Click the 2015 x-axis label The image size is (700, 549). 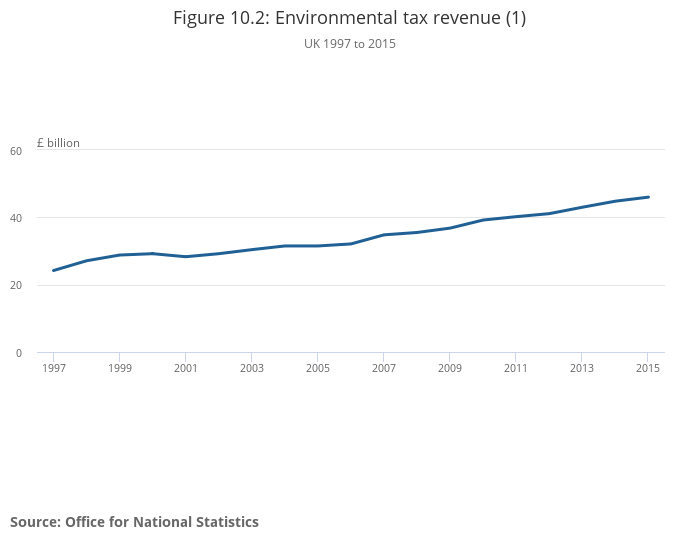tap(648, 369)
